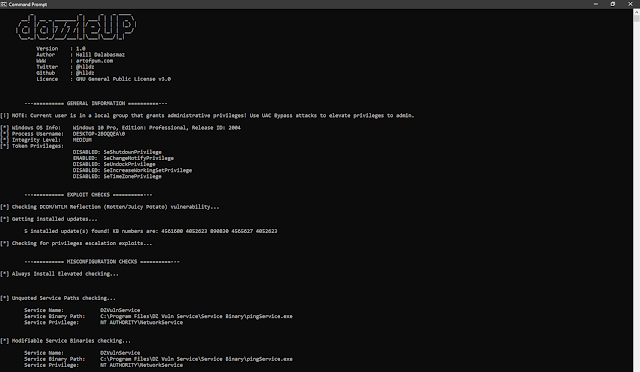Select the binary path under Unquoted Service Paths

(196, 316)
